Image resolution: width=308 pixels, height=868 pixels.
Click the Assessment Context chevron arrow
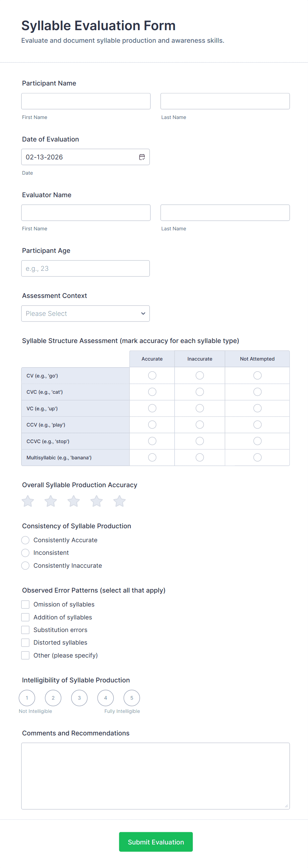(143, 314)
